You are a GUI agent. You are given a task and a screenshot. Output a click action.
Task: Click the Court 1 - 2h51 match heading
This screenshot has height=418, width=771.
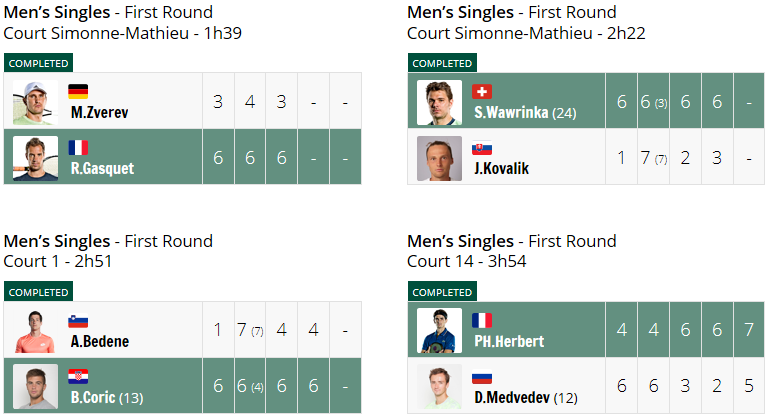(58, 261)
